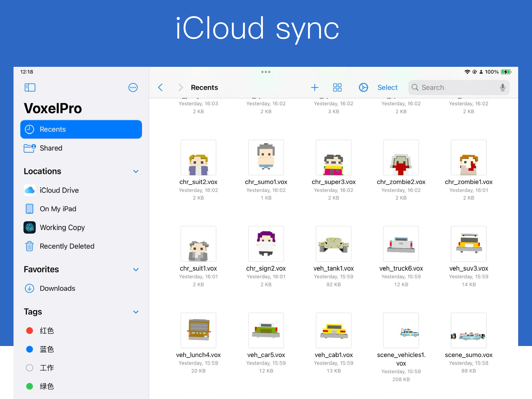The image size is (532, 399).
Task: Open the gear settings icon in toolbar
Action: pyautogui.click(x=363, y=87)
